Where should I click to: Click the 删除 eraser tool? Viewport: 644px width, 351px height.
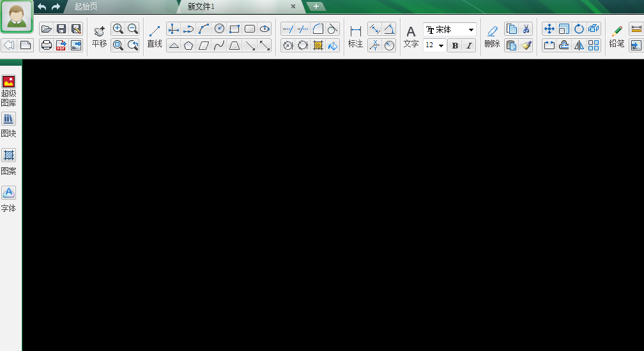(492, 36)
